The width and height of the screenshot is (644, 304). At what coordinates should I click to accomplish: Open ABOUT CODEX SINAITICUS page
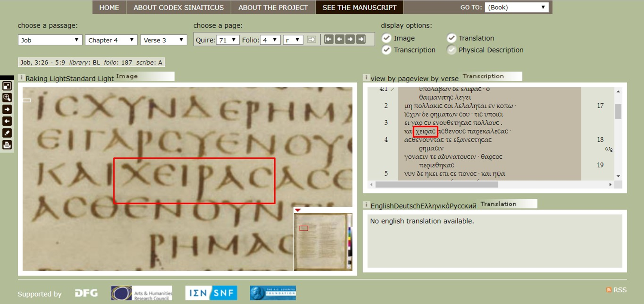tap(179, 7)
